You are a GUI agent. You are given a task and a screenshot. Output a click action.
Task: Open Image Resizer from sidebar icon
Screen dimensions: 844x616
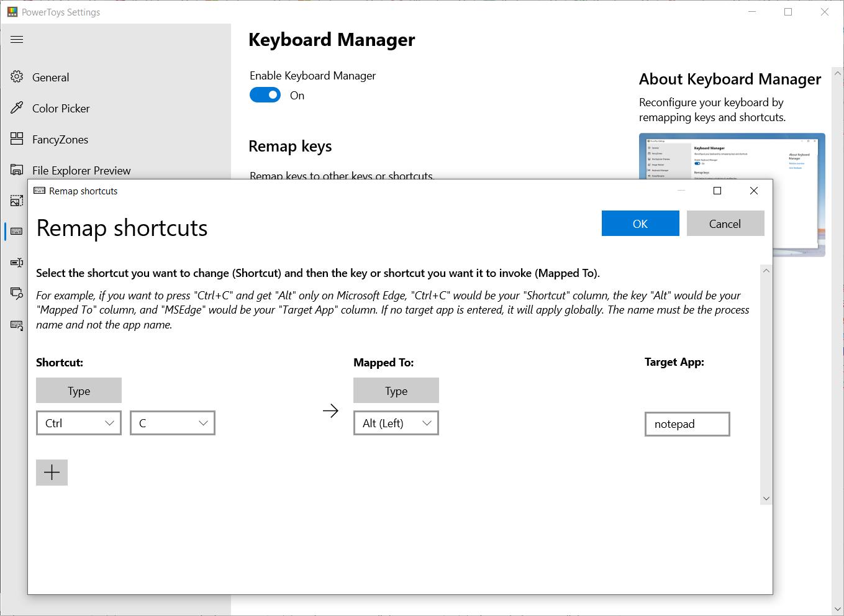pyautogui.click(x=17, y=201)
